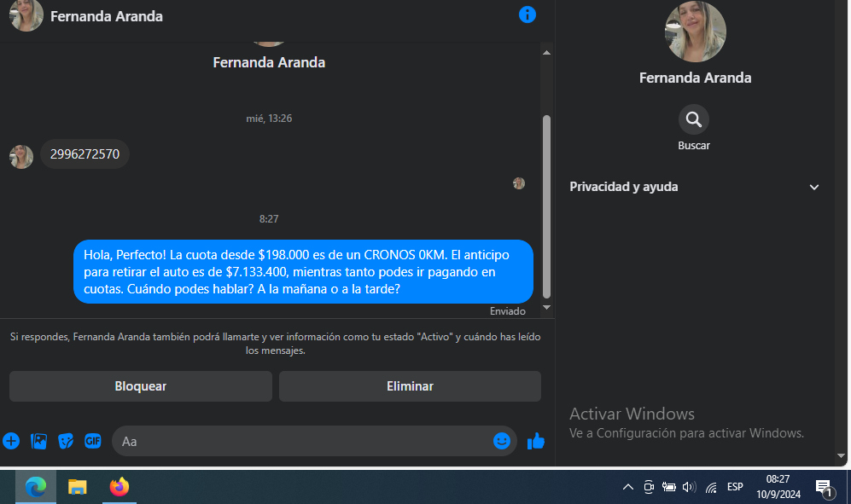Viewport: 851px width, 504px height.
Task: Click Bloquear to block Fernanda Aranda
Action: [141, 386]
